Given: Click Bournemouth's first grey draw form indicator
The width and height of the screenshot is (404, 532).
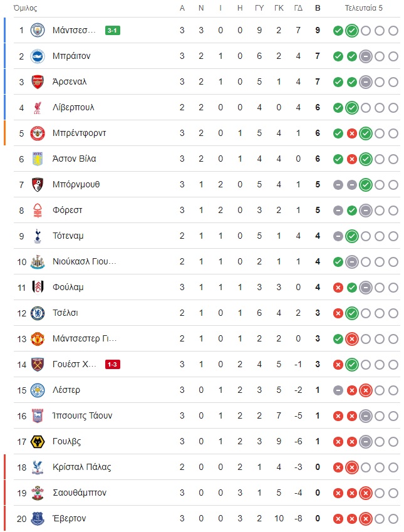Looking at the screenshot, I should 338,185.
